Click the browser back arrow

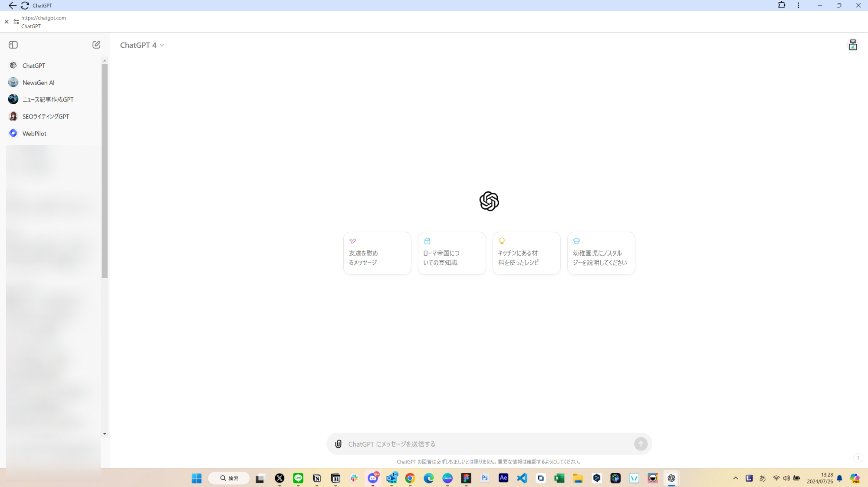click(12, 6)
